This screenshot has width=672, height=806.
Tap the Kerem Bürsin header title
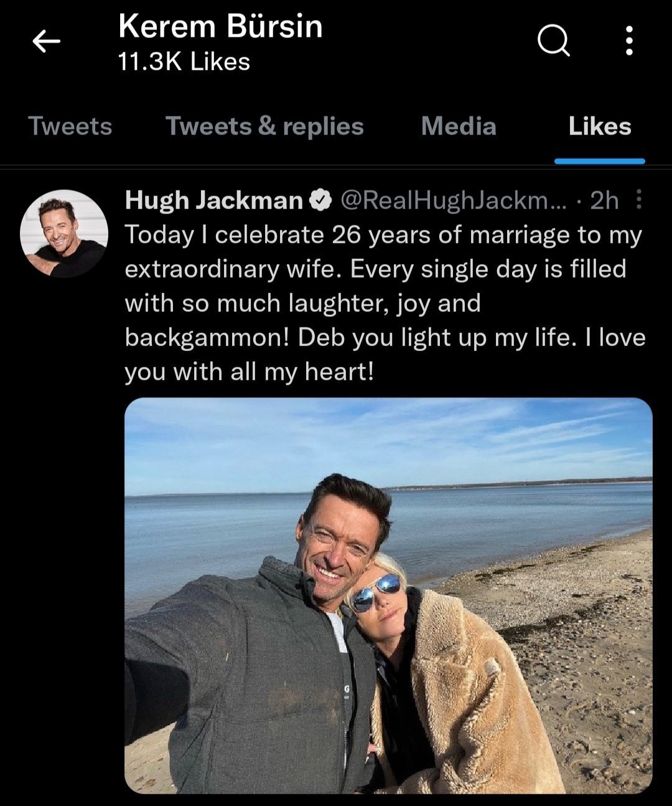[220, 27]
